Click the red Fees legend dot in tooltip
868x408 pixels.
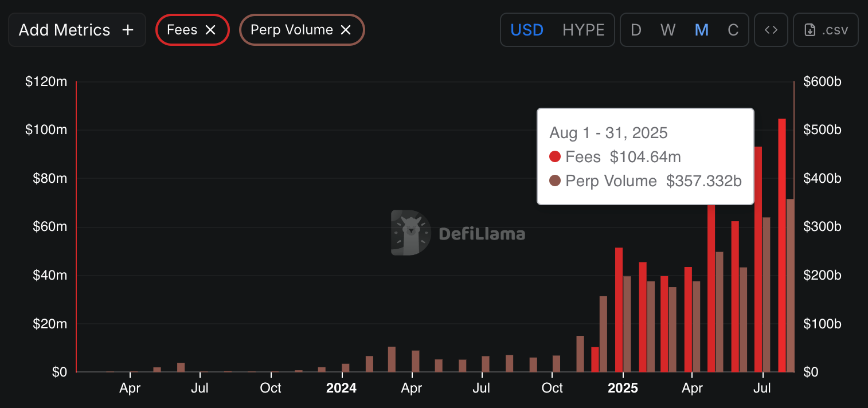[x=554, y=156]
